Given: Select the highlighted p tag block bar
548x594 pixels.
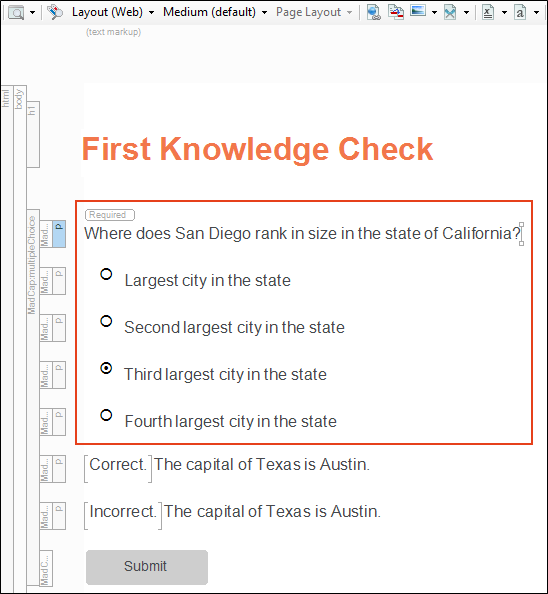Looking at the screenshot, I should (59, 234).
